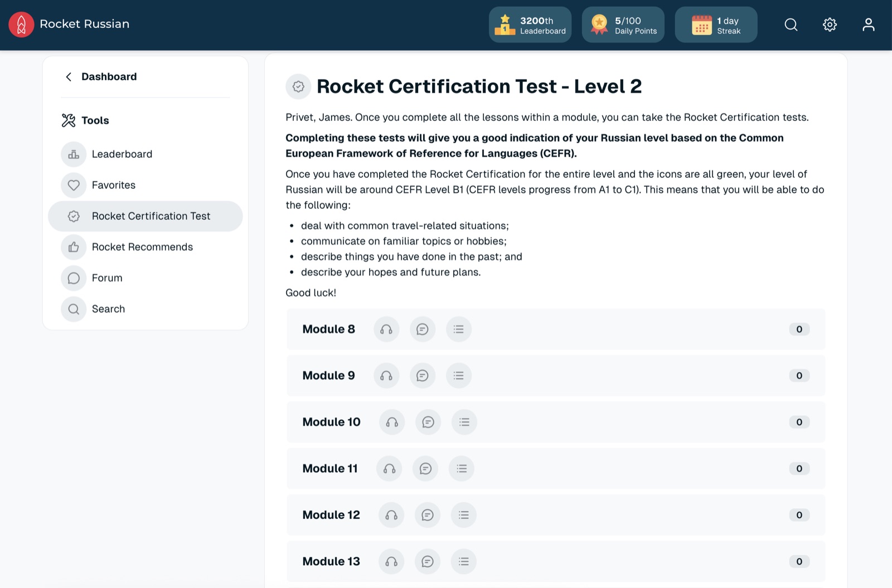Click the Module 8 label
The width and height of the screenshot is (892, 588).
pyautogui.click(x=329, y=329)
